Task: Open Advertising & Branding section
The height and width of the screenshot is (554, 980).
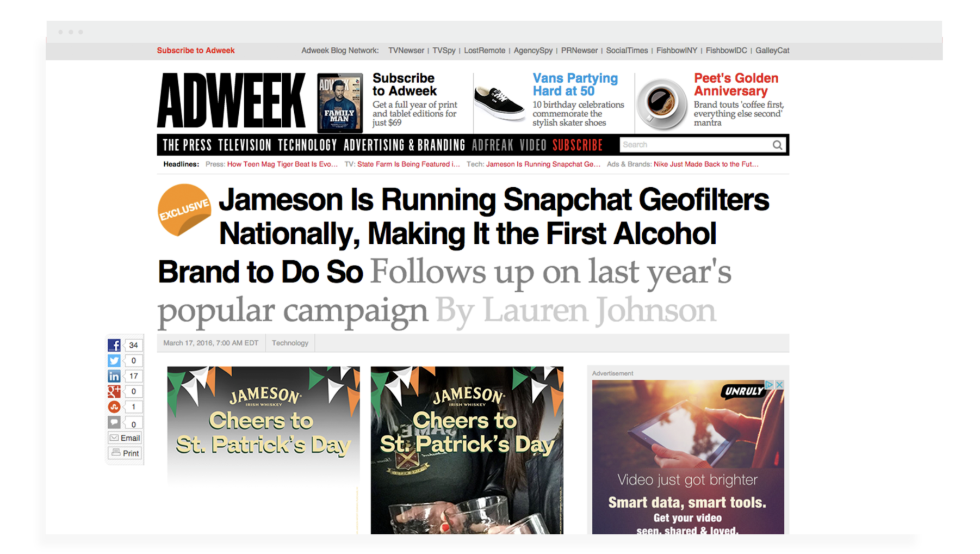Action: [x=404, y=145]
